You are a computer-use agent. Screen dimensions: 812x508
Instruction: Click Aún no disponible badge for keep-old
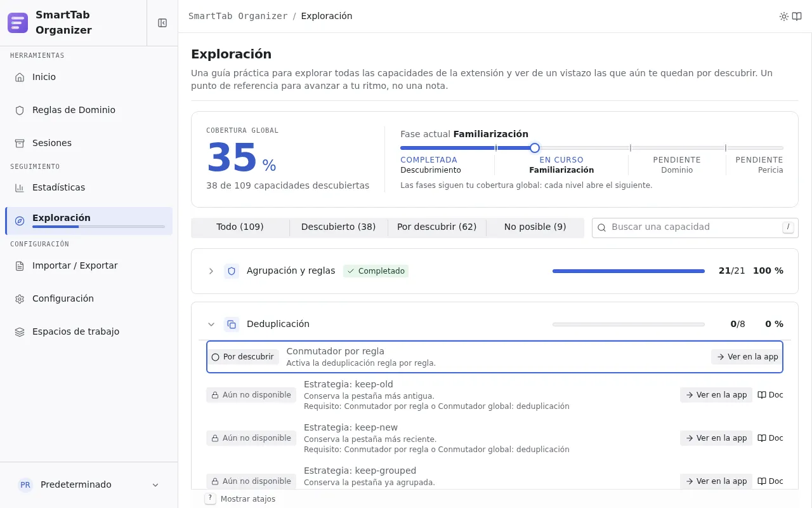(251, 395)
